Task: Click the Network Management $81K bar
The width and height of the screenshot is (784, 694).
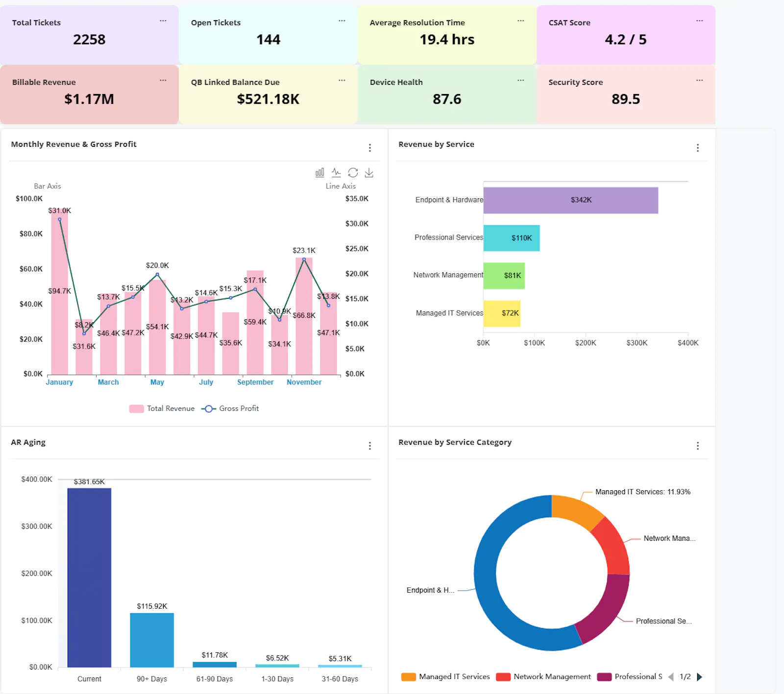Action: tap(504, 276)
